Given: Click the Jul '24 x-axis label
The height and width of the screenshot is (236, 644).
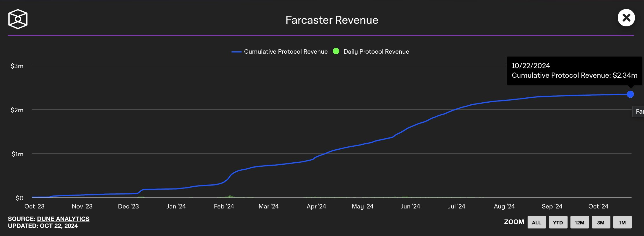Looking at the screenshot, I should 457,206.
